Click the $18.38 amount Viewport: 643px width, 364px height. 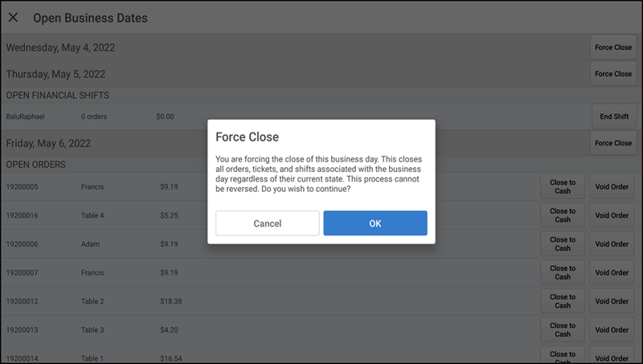[171, 301]
